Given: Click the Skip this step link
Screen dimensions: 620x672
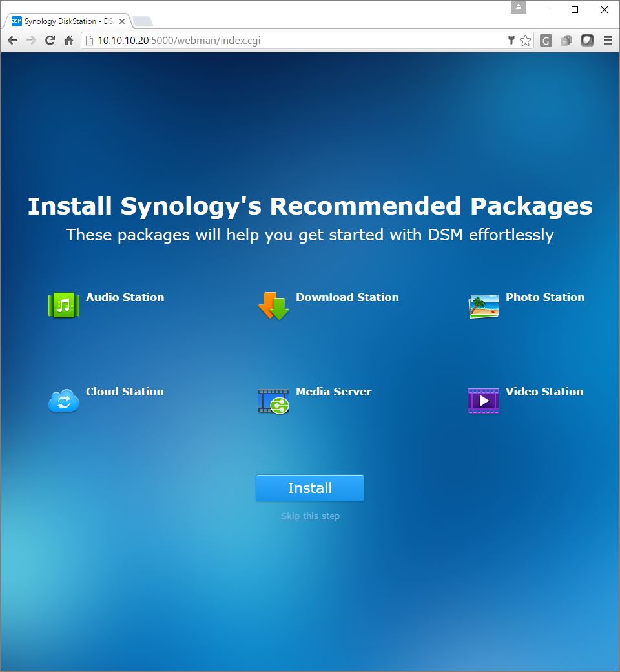Looking at the screenshot, I should [x=310, y=516].
